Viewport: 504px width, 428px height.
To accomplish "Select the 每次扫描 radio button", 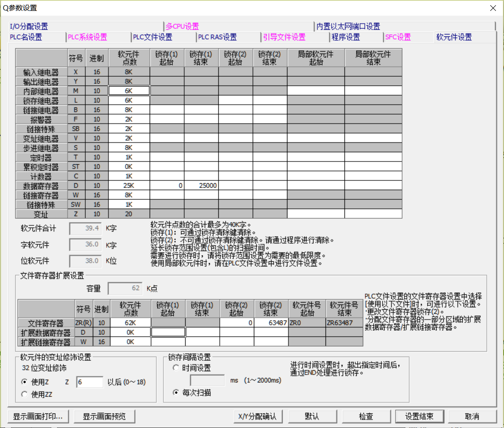I will (x=176, y=392).
